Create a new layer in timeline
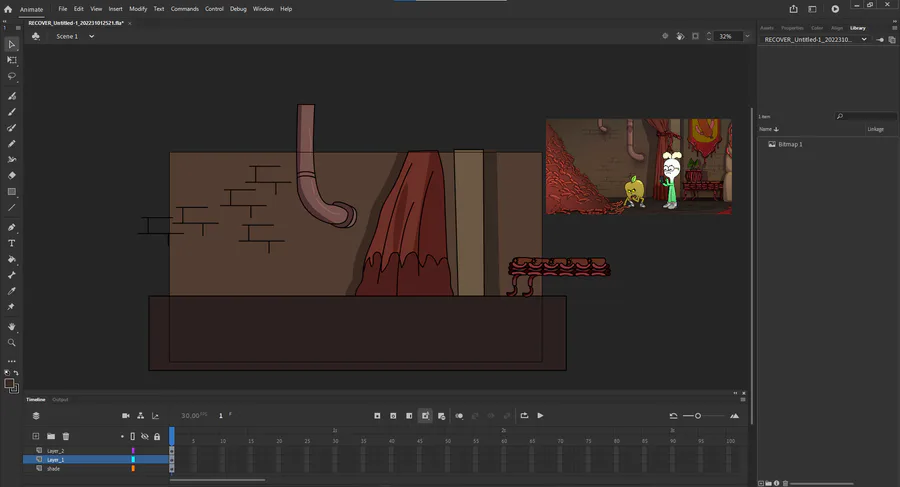The width and height of the screenshot is (900, 487). tap(36, 436)
